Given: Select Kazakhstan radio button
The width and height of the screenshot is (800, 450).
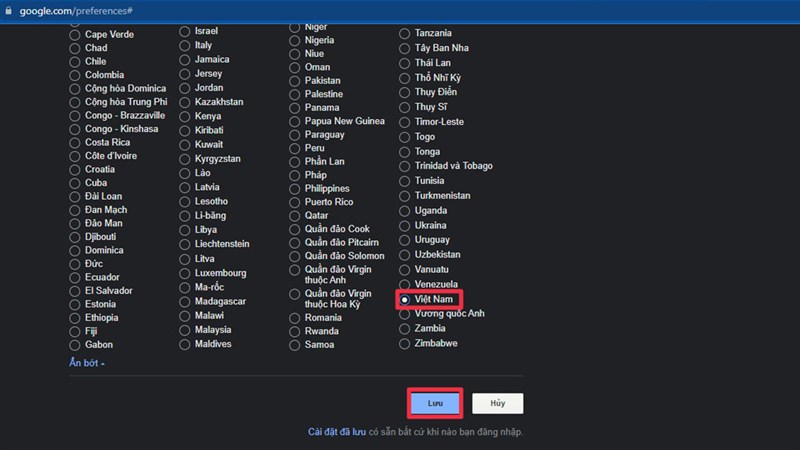Looking at the screenshot, I should 185,103.
